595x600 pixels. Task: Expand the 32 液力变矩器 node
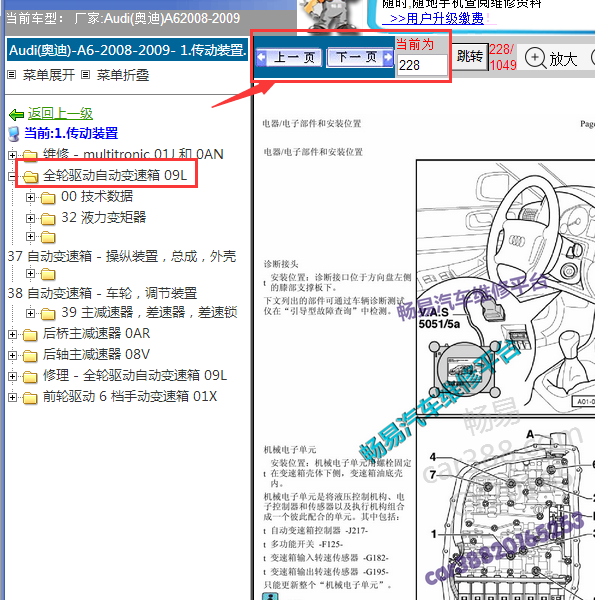[x=30, y=218]
